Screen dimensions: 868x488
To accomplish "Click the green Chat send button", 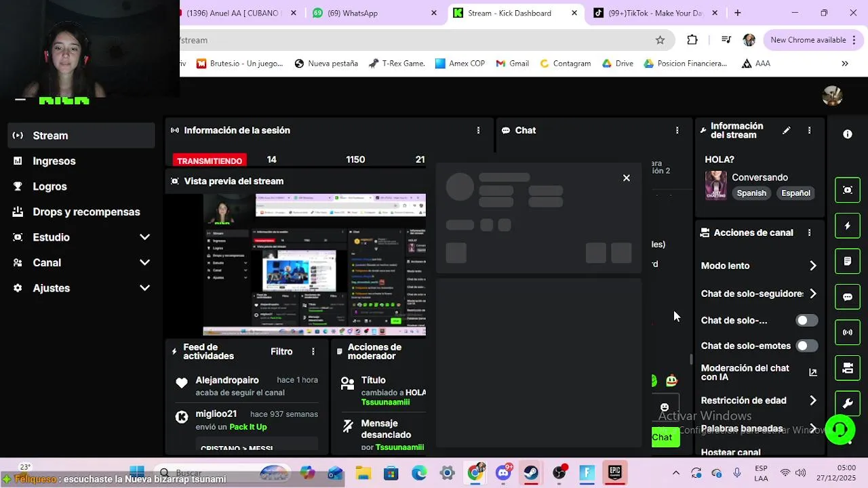I will click(665, 437).
